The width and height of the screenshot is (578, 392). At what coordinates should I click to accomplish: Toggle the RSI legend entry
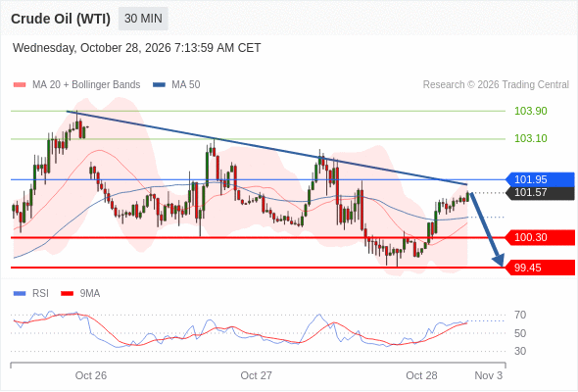pos(31,294)
